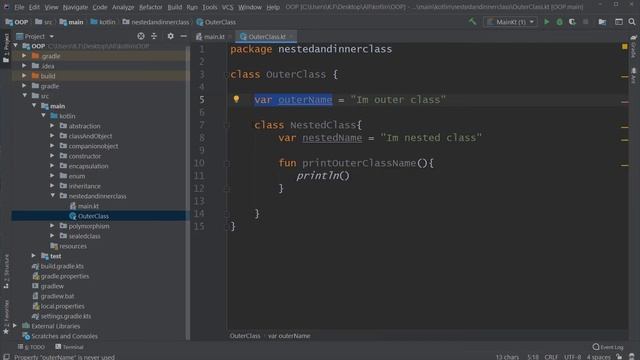
Task: Click OOP breadcrumb in navigation bar
Action: pos(17,22)
